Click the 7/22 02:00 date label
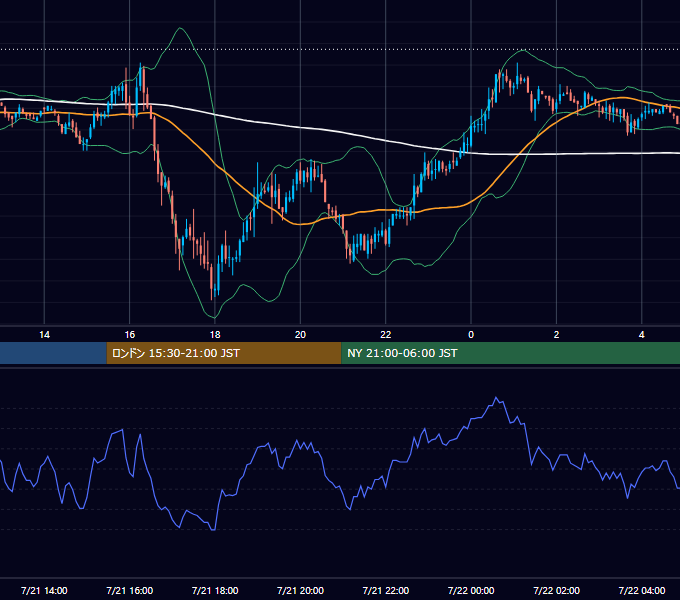The image size is (680, 600). 556,590
